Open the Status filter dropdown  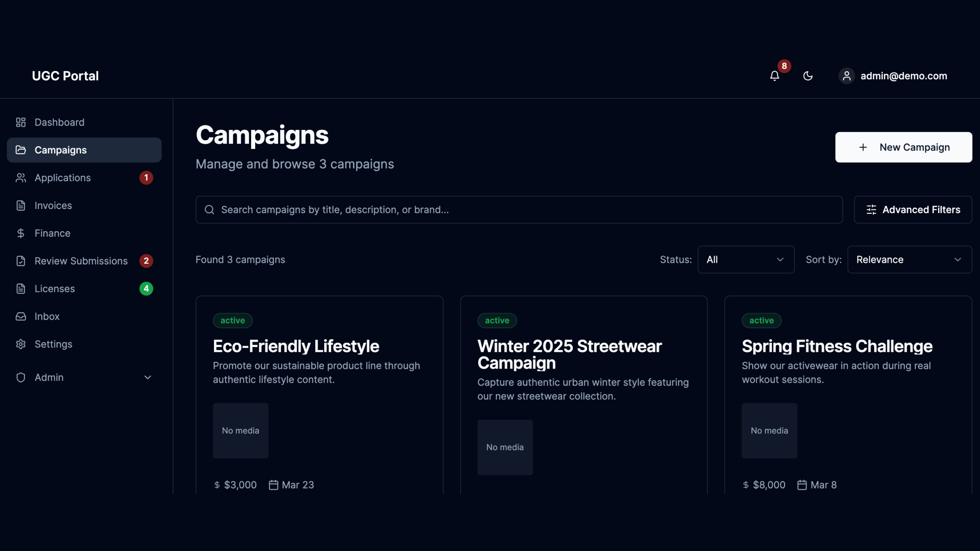point(746,260)
